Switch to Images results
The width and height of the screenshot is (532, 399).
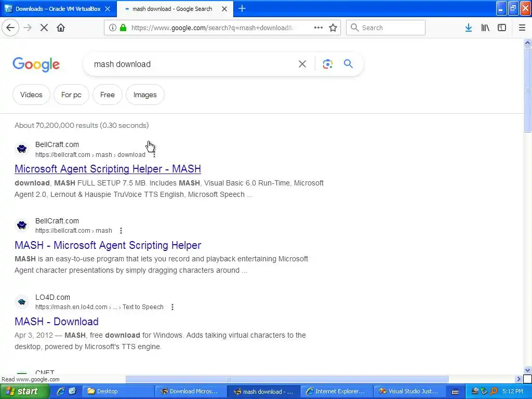click(x=145, y=95)
